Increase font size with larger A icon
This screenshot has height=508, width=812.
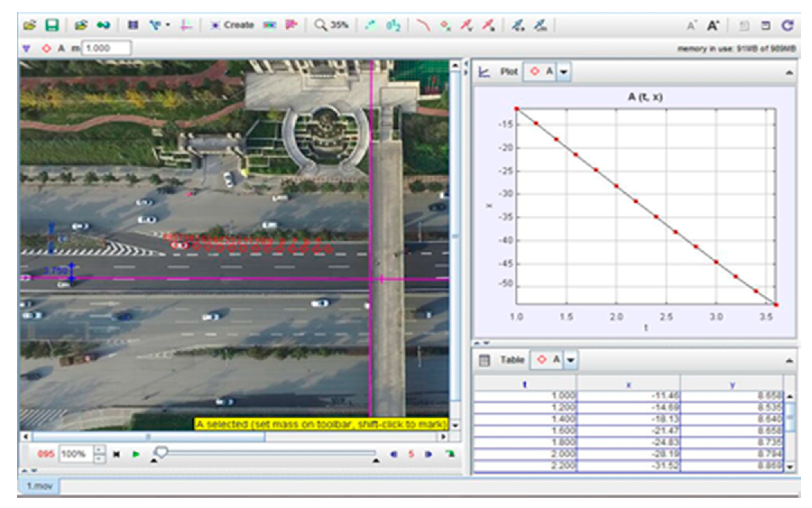[713, 25]
